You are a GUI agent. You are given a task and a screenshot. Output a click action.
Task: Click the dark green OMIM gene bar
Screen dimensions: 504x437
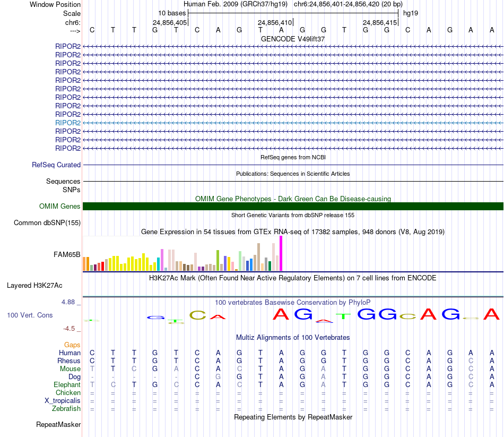[293, 206]
